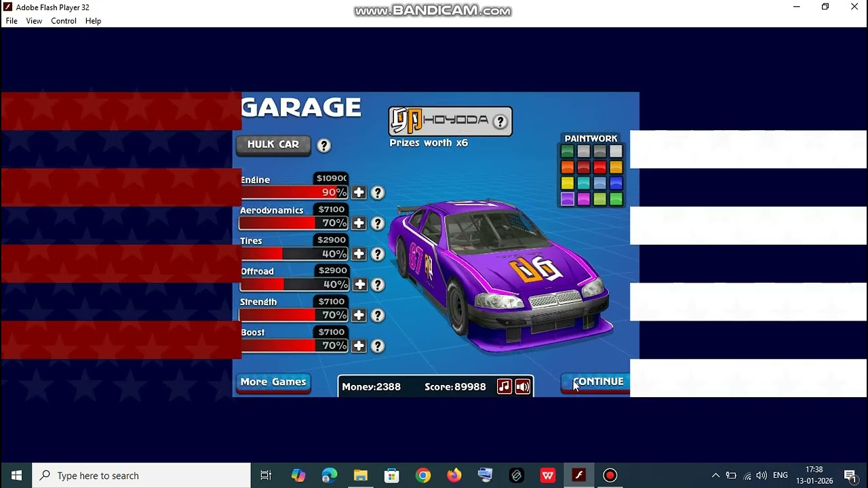The width and height of the screenshot is (868, 488).
Task: Click the Boost 70% upgrade bar
Action: click(294, 346)
